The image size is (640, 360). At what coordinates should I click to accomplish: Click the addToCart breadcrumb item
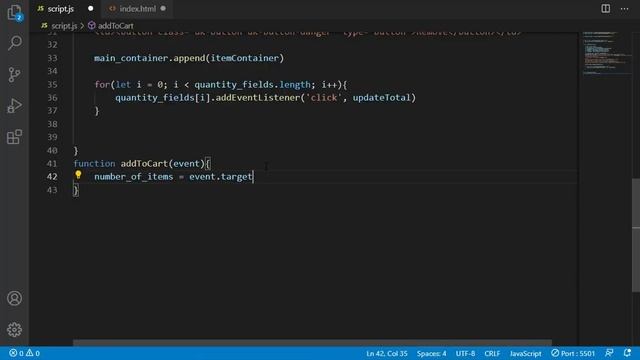pyautogui.click(x=116, y=26)
